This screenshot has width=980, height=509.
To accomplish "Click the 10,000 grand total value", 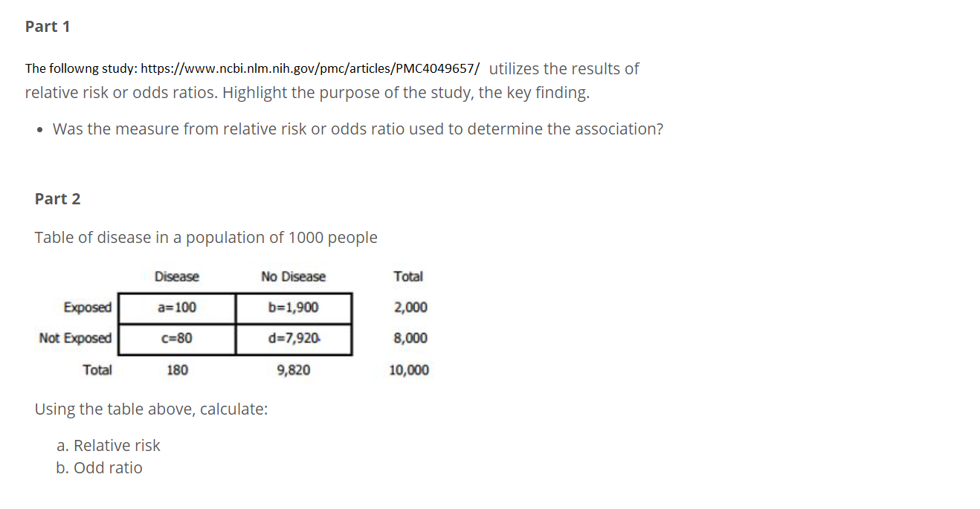I will [409, 370].
